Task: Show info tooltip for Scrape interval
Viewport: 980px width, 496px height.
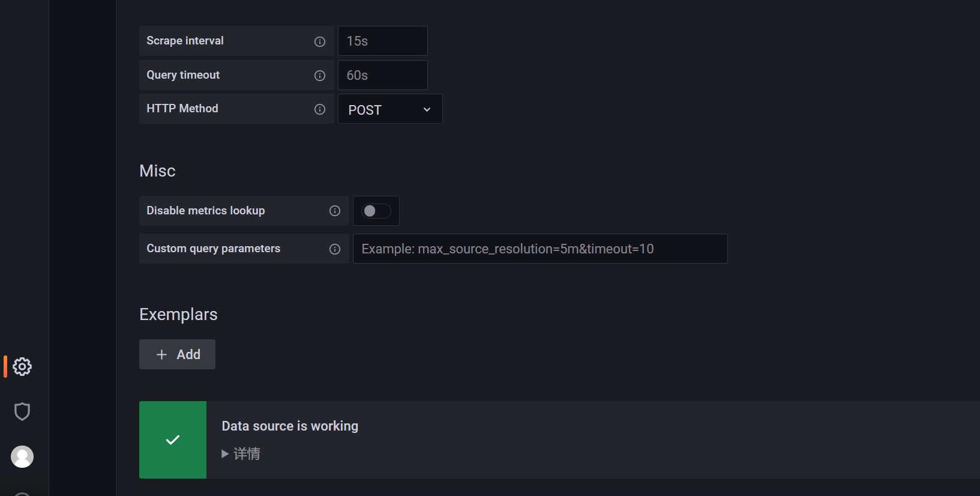Action: (x=320, y=41)
